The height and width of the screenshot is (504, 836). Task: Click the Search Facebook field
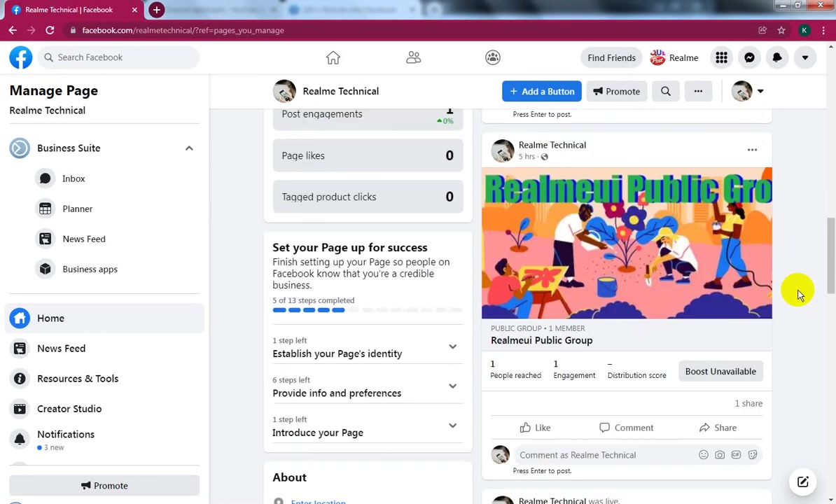118,57
